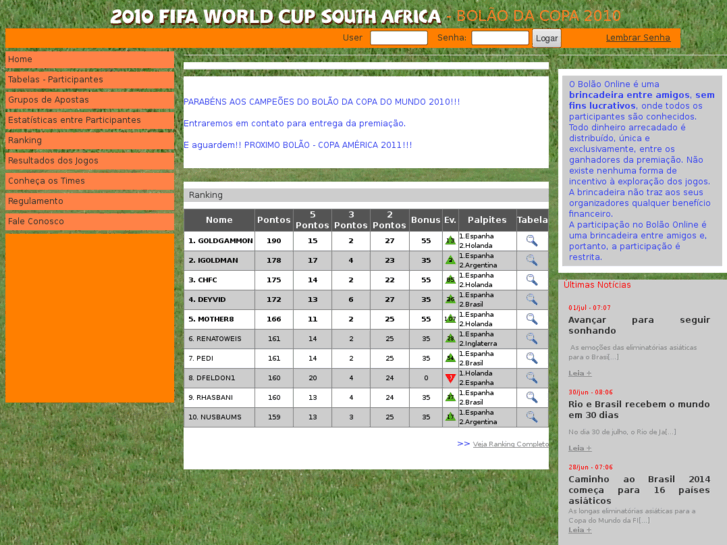The image size is (727, 545).
Task: Click the Logar button
Action: pos(547,38)
